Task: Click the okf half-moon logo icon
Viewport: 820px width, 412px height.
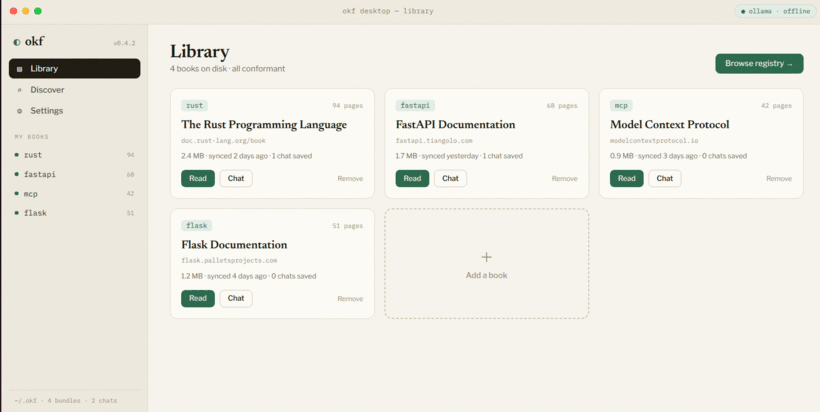Action: tap(17, 42)
